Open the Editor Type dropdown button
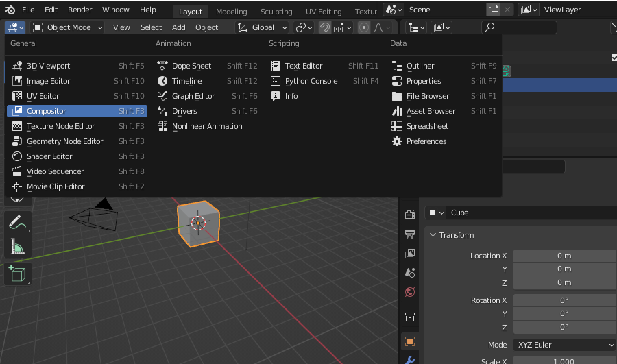 [15, 27]
